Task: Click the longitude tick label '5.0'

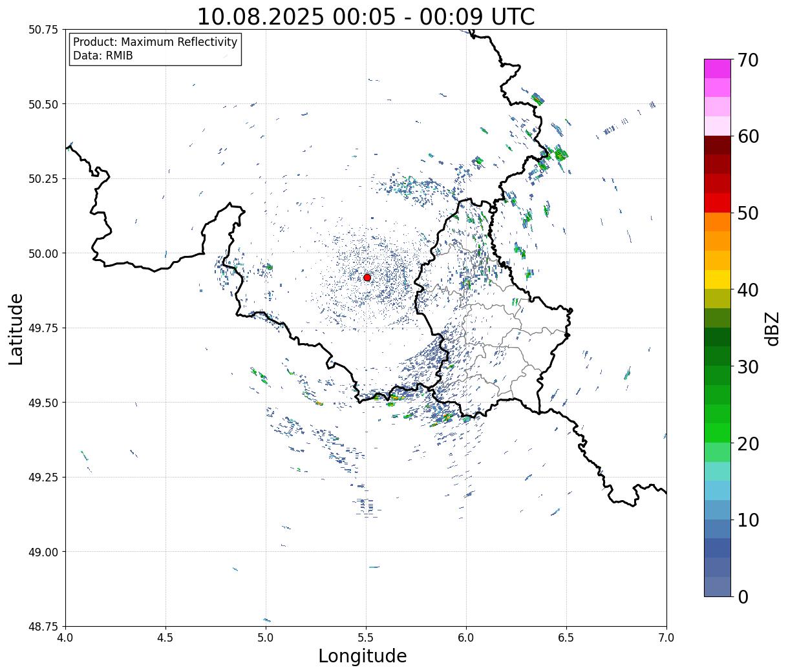Action: tap(266, 638)
